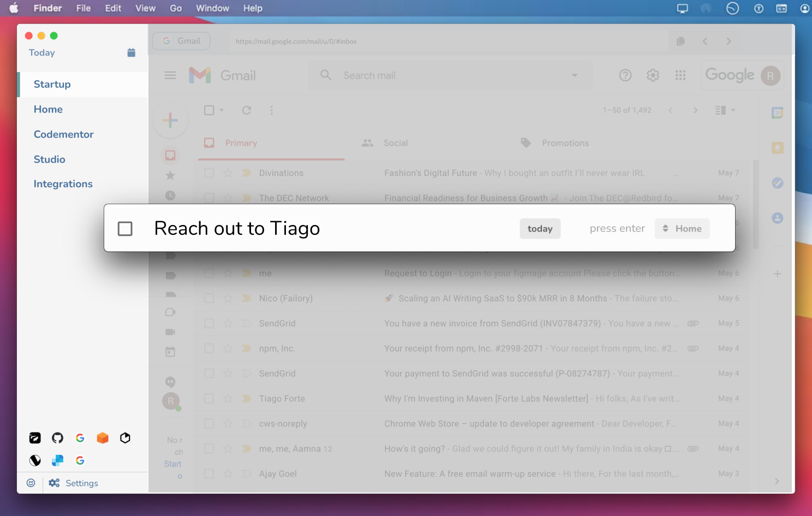812x516 pixels.
Task: Open the Home list selector dropdown
Action: [x=682, y=228]
